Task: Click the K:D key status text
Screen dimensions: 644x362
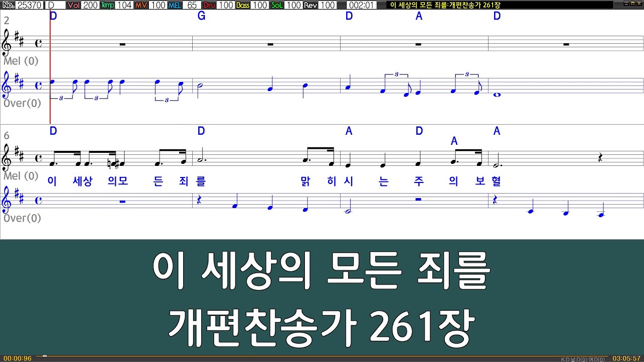Action: [x=584, y=359]
